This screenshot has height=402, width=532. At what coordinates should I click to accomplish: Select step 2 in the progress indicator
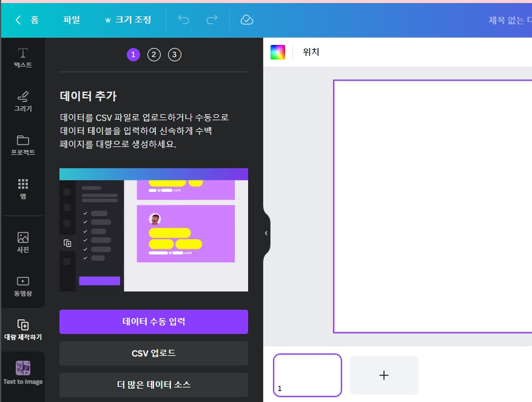[x=153, y=54]
